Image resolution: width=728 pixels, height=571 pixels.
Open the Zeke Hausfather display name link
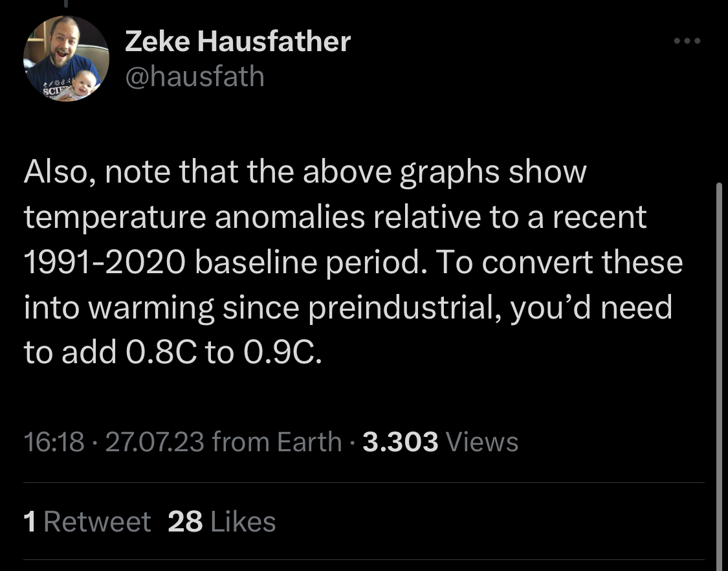tap(237, 41)
